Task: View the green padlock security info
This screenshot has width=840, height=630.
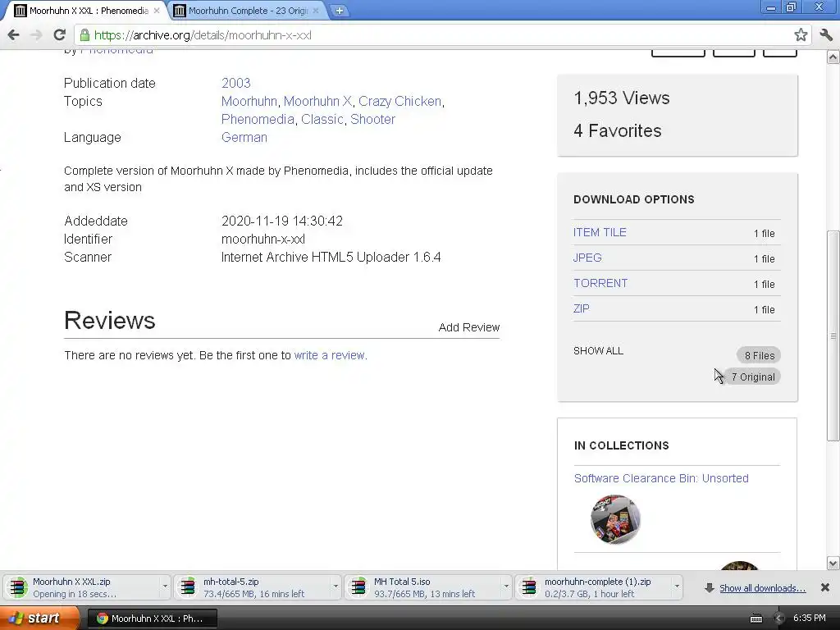Action: click(84, 35)
